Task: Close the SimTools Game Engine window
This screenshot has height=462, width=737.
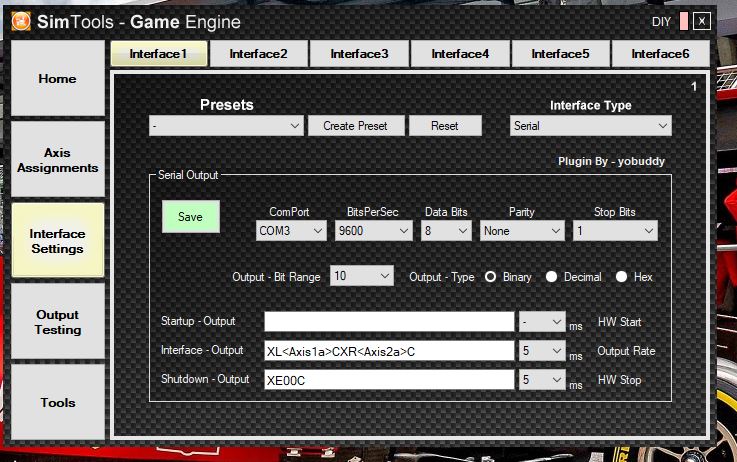Action: tap(702, 21)
